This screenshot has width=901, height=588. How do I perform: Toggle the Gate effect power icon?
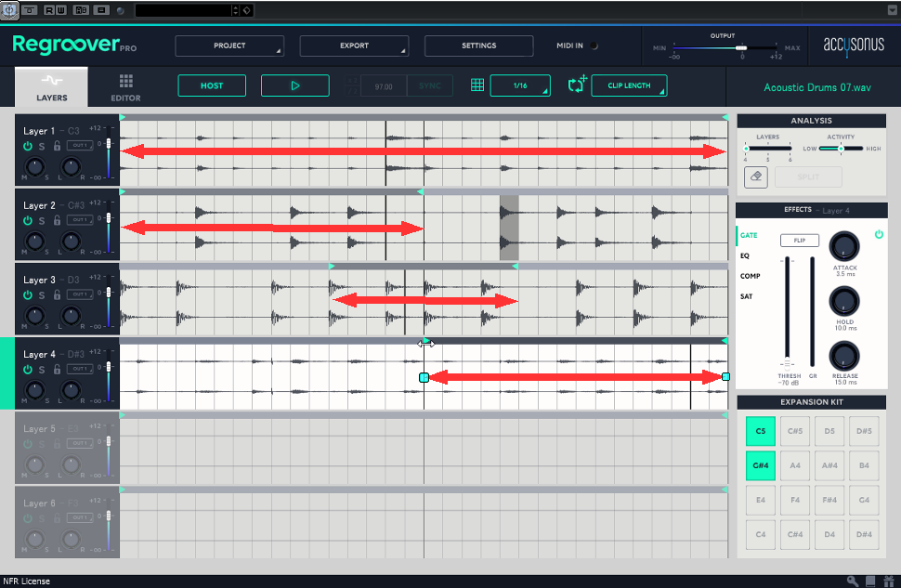[879, 234]
